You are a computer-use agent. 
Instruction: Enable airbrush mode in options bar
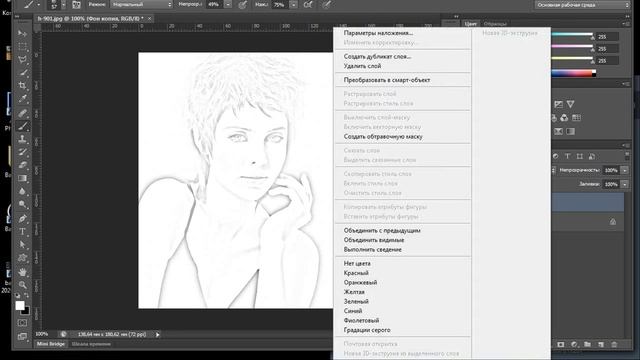(x=308, y=5)
